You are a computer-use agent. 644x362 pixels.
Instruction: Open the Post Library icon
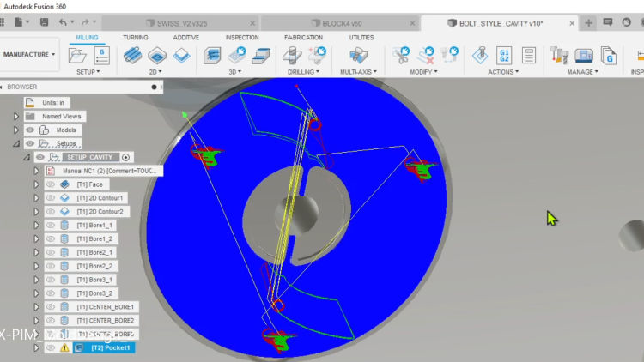coord(608,56)
